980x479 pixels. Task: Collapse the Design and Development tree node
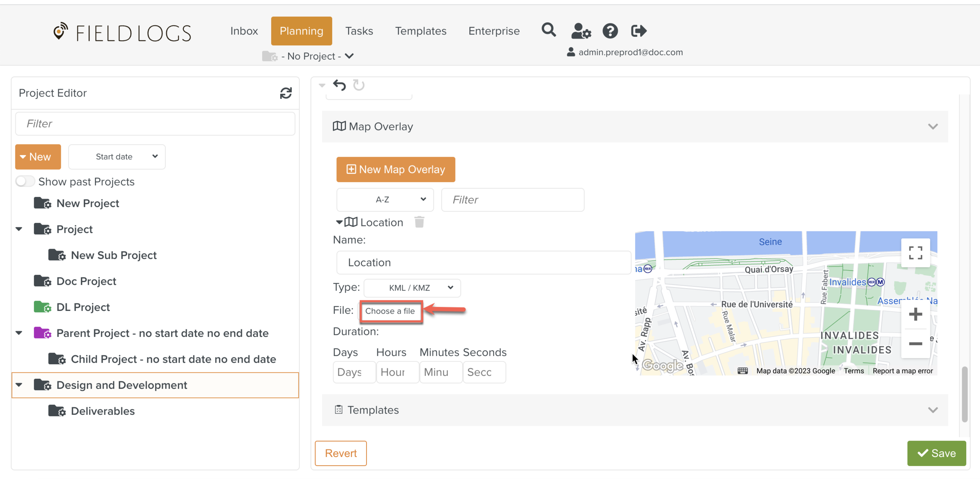(x=19, y=385)
